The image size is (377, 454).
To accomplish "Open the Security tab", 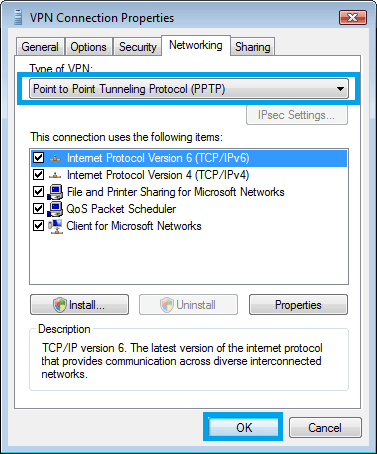I will 138,47.
